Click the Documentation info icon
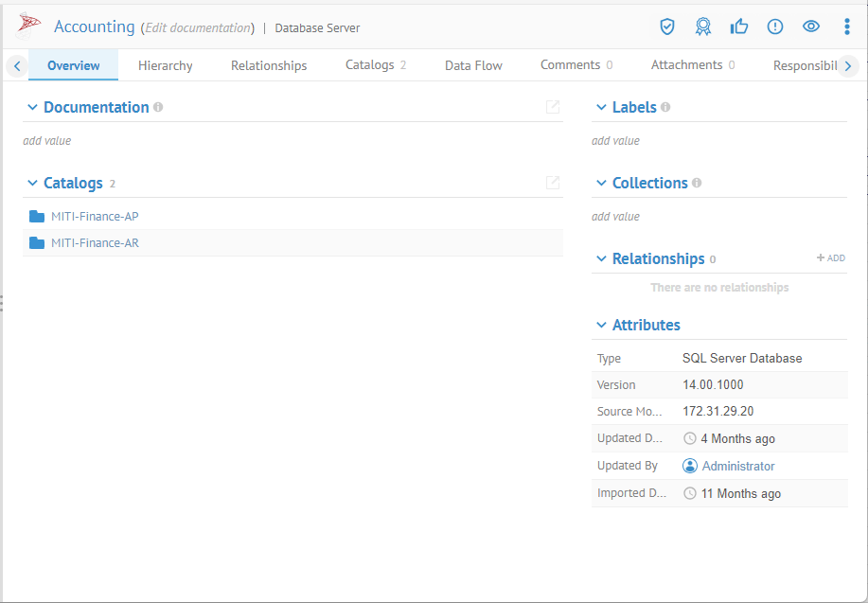This screenshot has height=603, width=868. click(158, 107)
